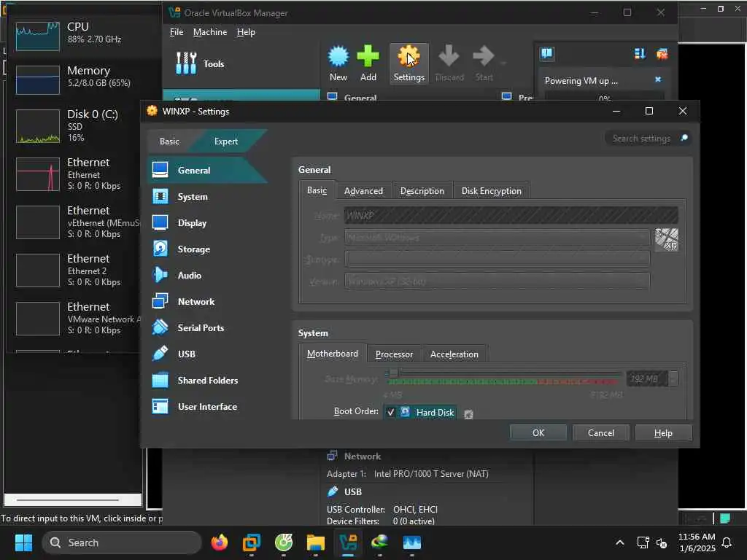Image resolution: width=747 pixels, height=560 pixels.
Task: Open the General settings category
Action: 207,170
